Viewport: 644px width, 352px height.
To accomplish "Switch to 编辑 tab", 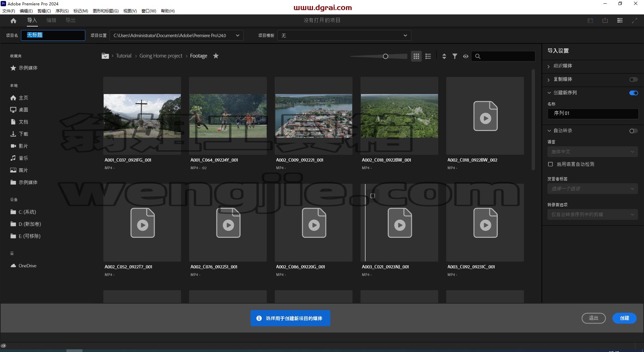I will pos(51,20).
